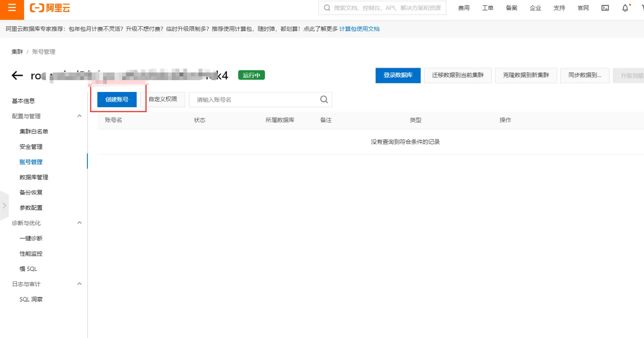Click 迁移数据到当前集群
644x338 pixels.
coord(458,75)
